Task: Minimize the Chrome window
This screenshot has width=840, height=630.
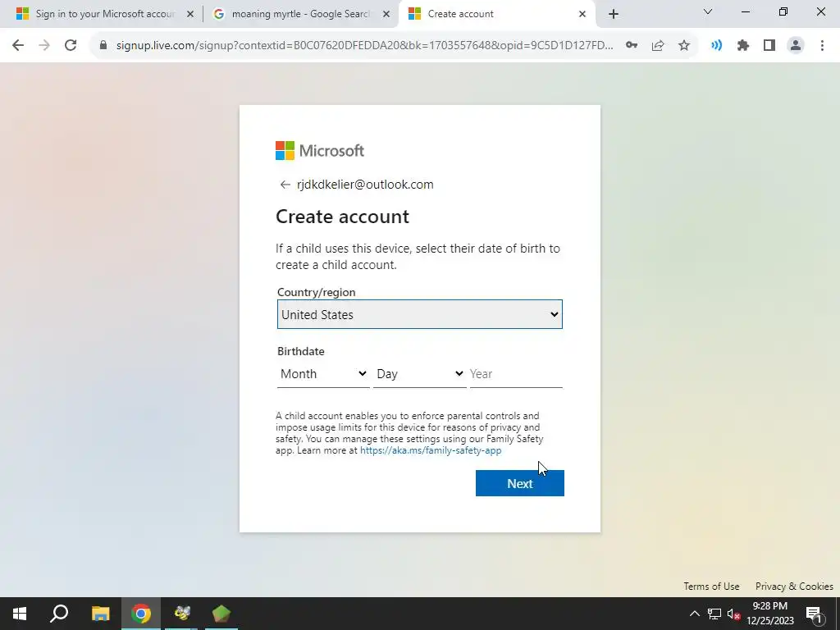Action: tap(745, 11)
